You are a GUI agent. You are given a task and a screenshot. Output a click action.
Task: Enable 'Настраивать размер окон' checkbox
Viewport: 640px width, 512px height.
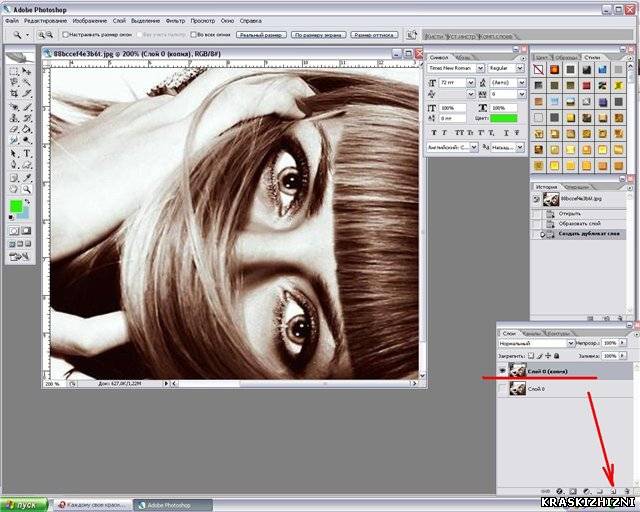(x=65, y=35)
